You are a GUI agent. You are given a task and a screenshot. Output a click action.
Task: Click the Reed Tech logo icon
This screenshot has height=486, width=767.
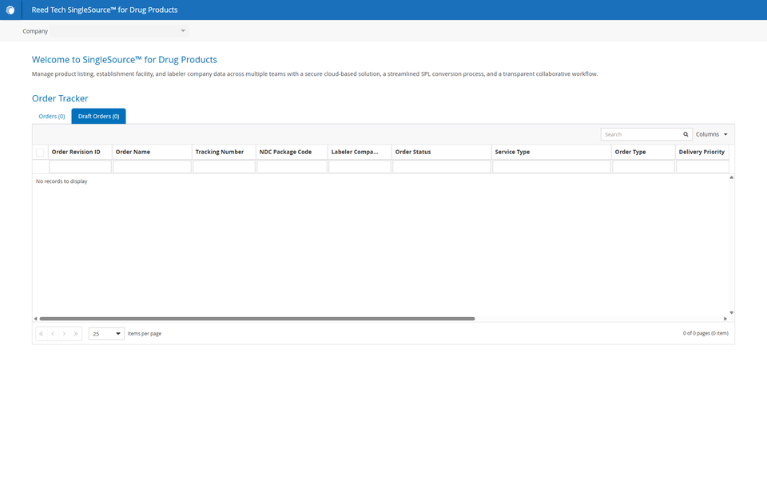pos(10,10)
